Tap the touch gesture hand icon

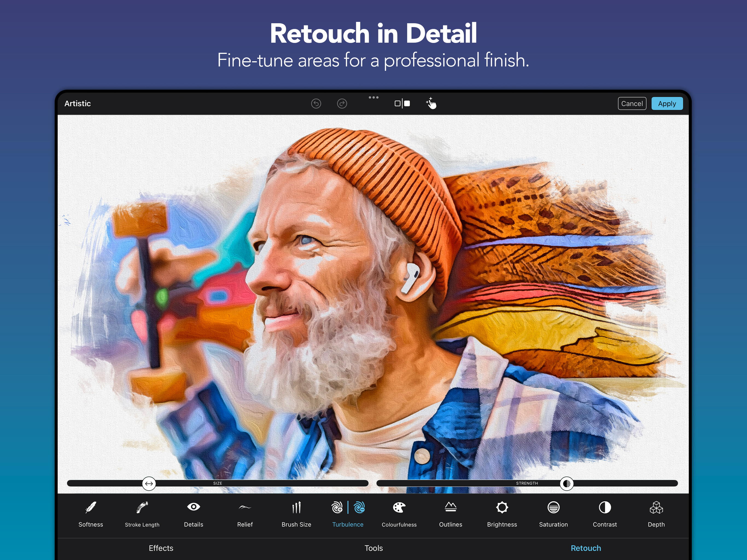click(x=431, y=103)
